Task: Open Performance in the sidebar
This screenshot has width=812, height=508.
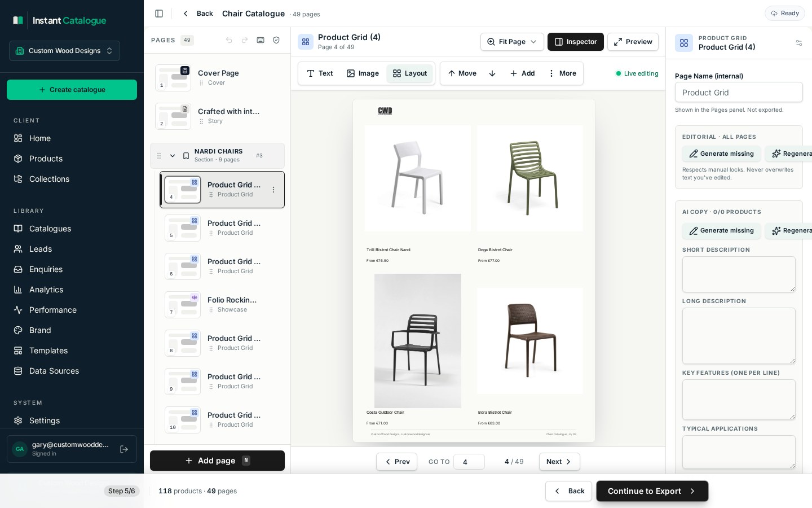Action: [x=72, y=310]
